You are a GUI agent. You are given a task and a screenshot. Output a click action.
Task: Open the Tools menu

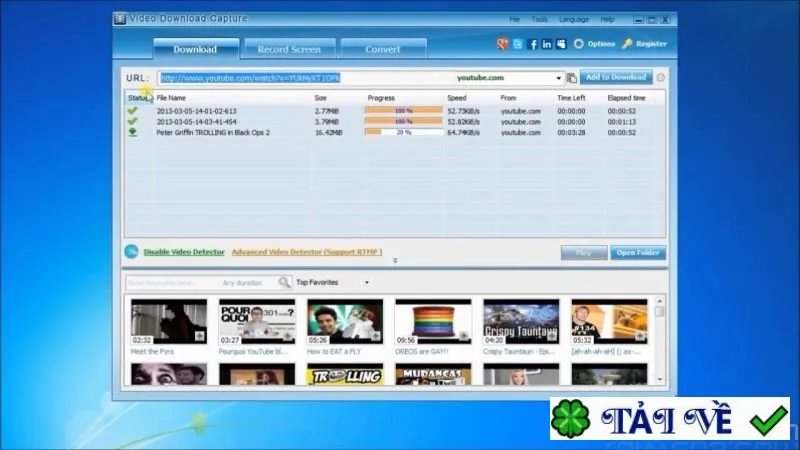click(539, 19)
